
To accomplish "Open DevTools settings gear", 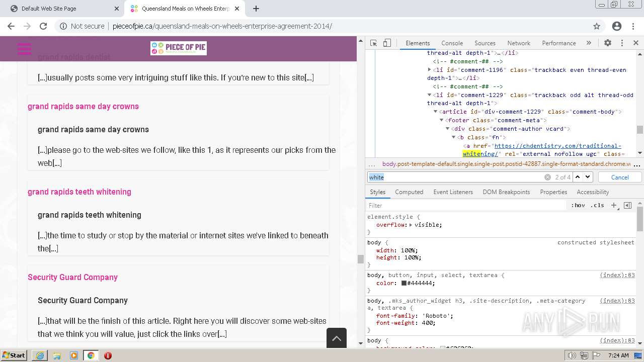I will point(608,43).
